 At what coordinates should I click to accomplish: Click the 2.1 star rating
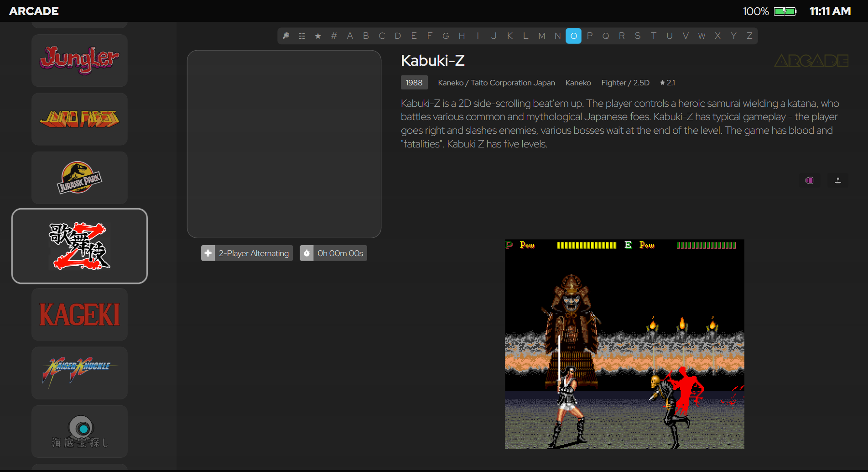pos(667,83)
